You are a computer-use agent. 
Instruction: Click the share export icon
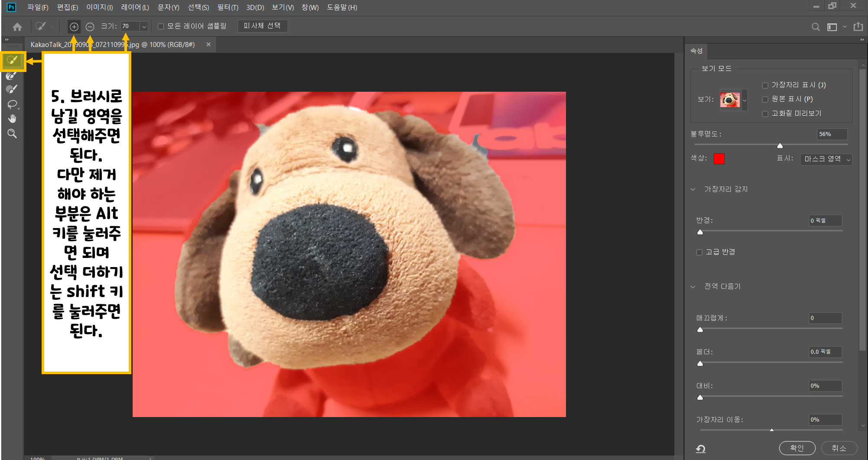[858, 26]
